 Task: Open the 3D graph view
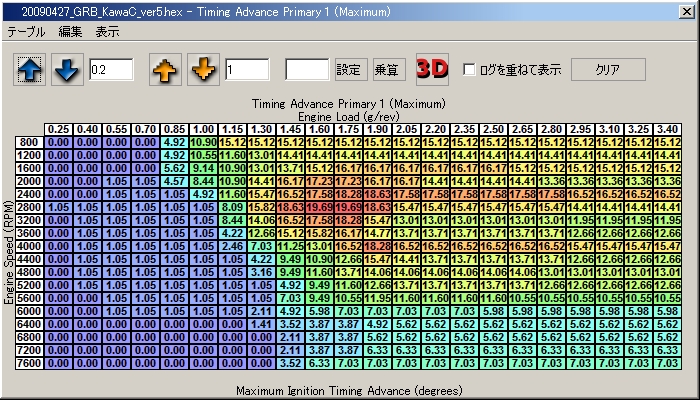(x=432, y=70)
